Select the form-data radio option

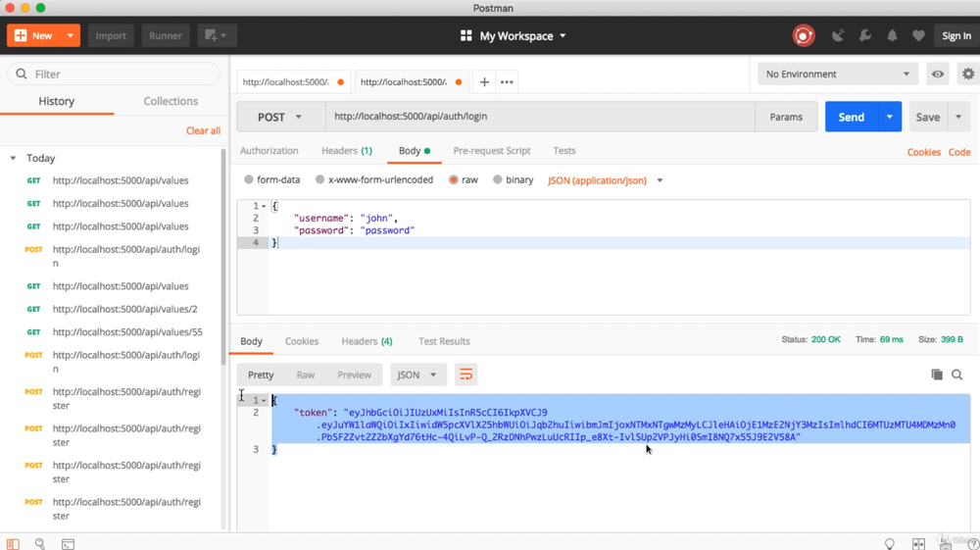coord(249,180)
